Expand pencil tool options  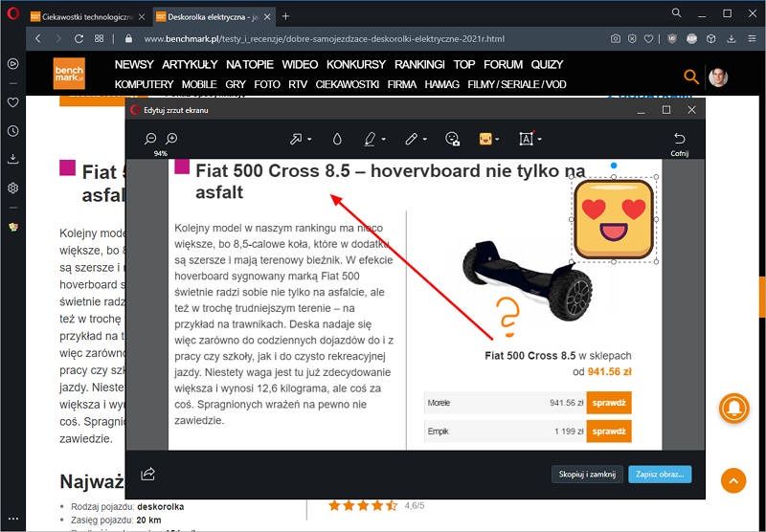coord(424,139)
